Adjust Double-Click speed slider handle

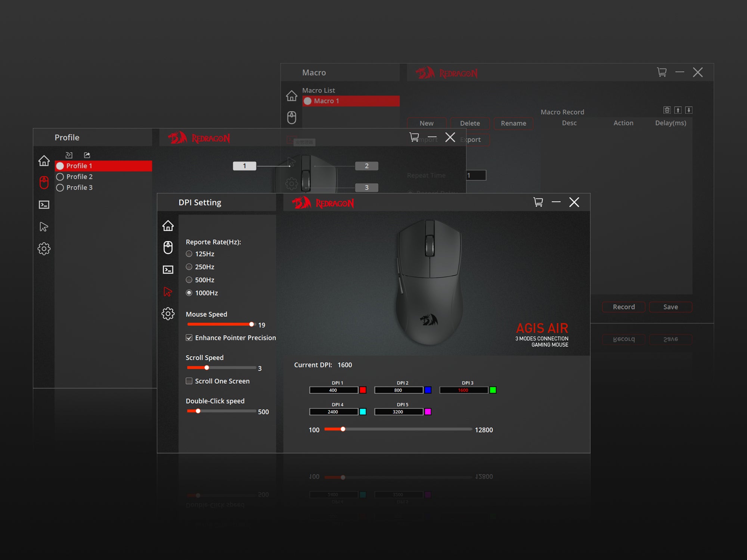pyautogui.click(x=198, y=411)
